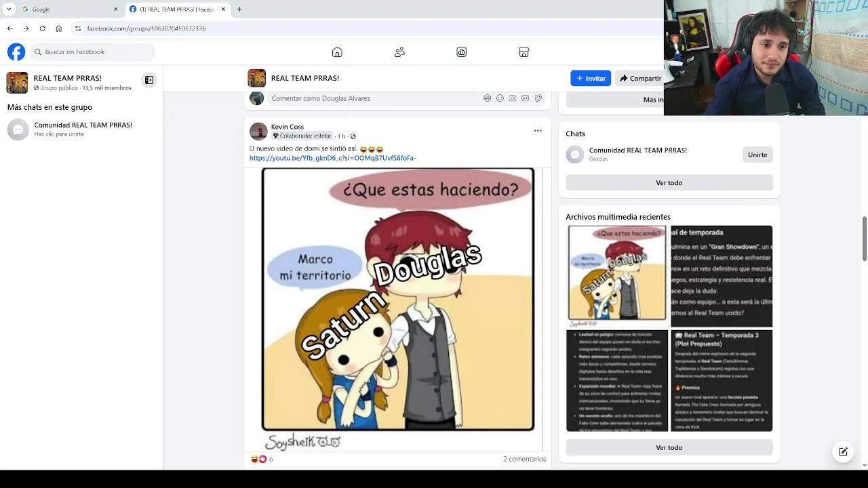
Task: Open emoji picker in comment box
Action: click(500, 98)
